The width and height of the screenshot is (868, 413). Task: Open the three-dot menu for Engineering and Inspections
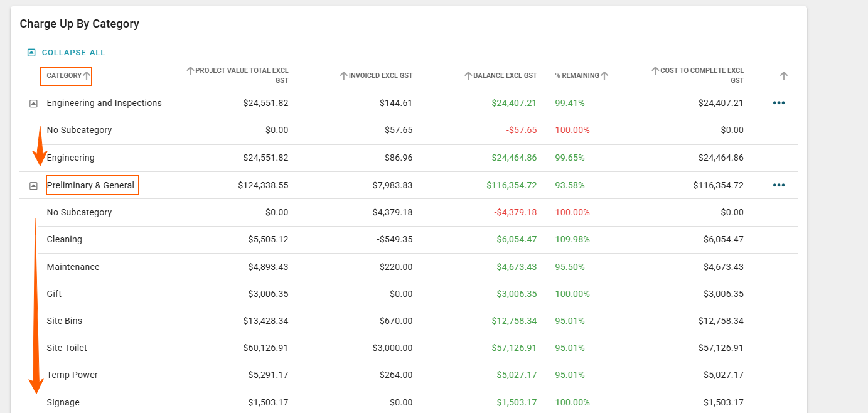point(779,103)
